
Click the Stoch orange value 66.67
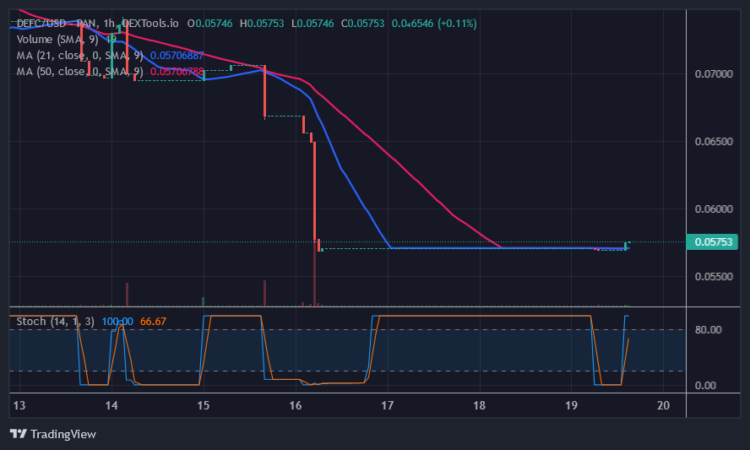[x=152, y=321]
